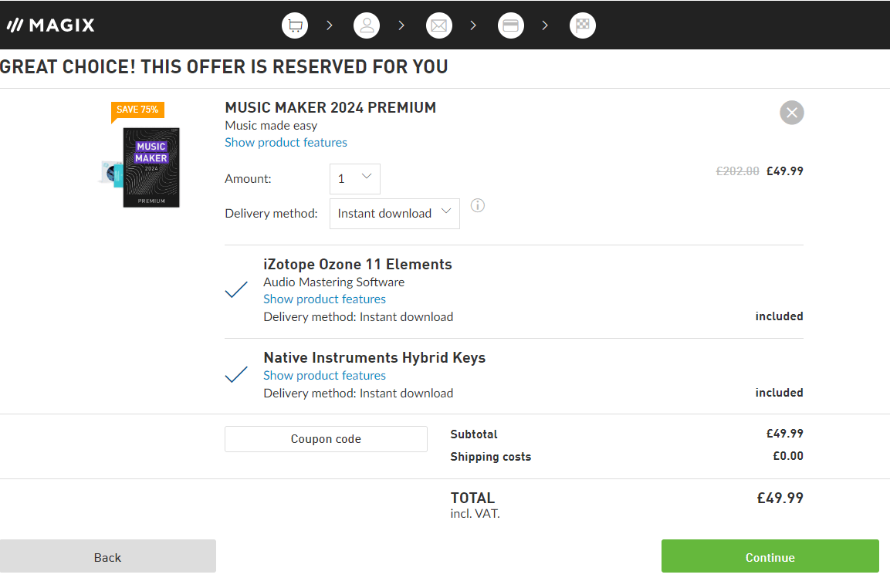This screenshot has height=588, width=890.
Task: Click the Native Instruments Hybrid Keys heading
Action: [374, 357]
